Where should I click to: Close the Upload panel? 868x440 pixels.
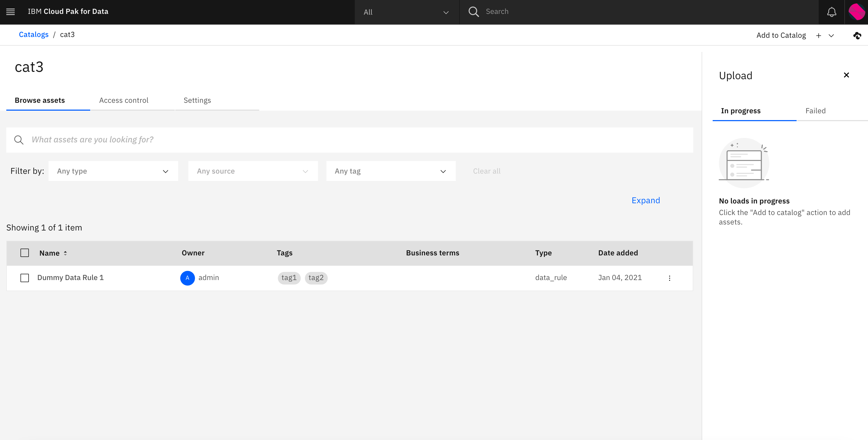coord(846,75)
